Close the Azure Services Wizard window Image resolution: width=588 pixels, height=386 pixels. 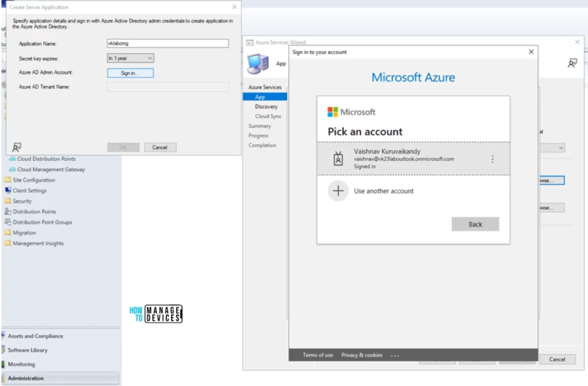(578, 42)
